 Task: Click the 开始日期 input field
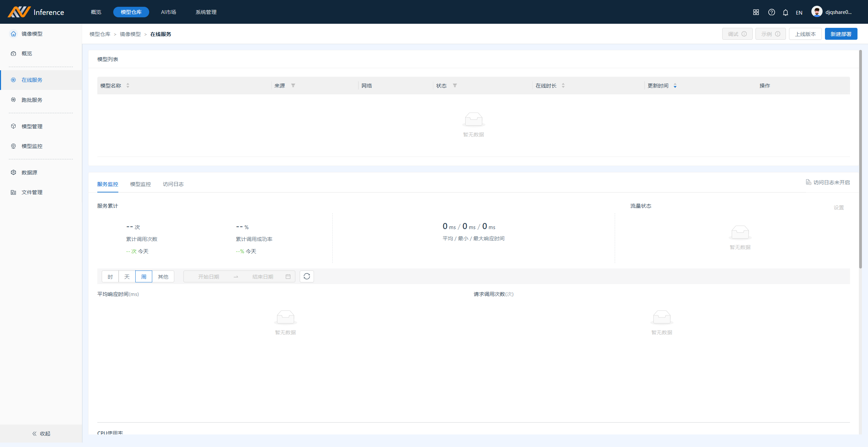click(209, 277)
